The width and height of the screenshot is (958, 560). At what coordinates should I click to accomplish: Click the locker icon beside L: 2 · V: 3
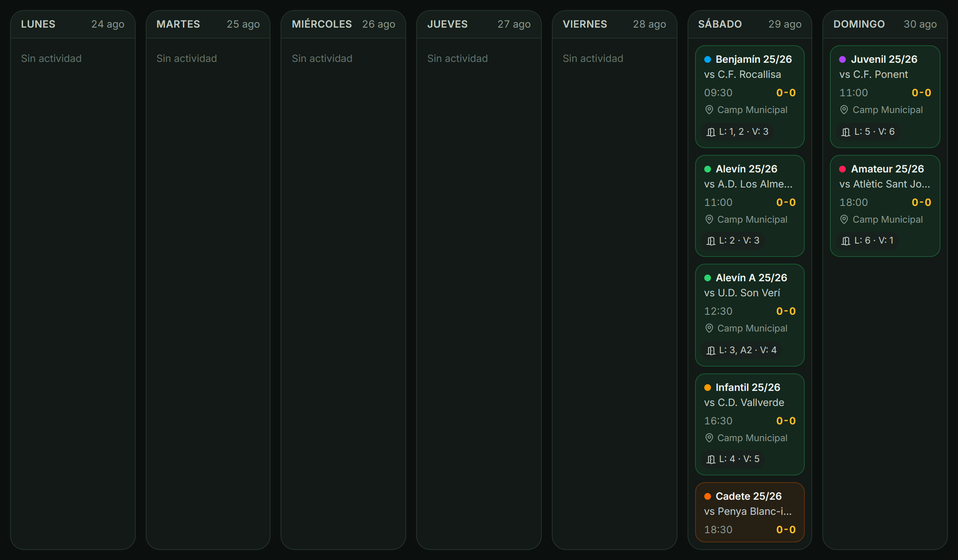(x=711, y=241)
